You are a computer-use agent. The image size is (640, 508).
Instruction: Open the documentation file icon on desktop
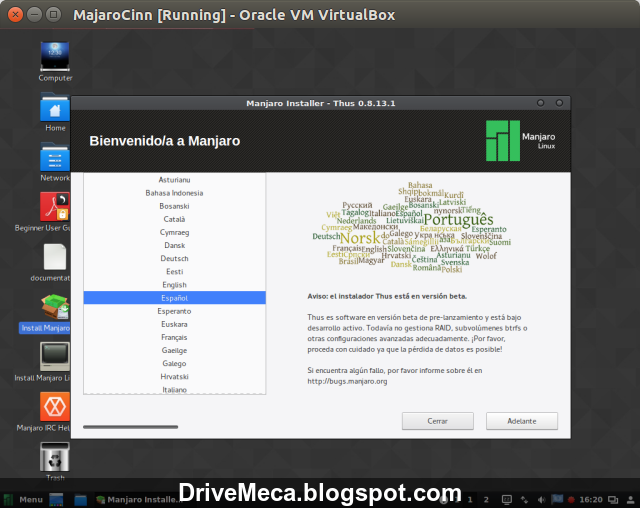(54, 262)
